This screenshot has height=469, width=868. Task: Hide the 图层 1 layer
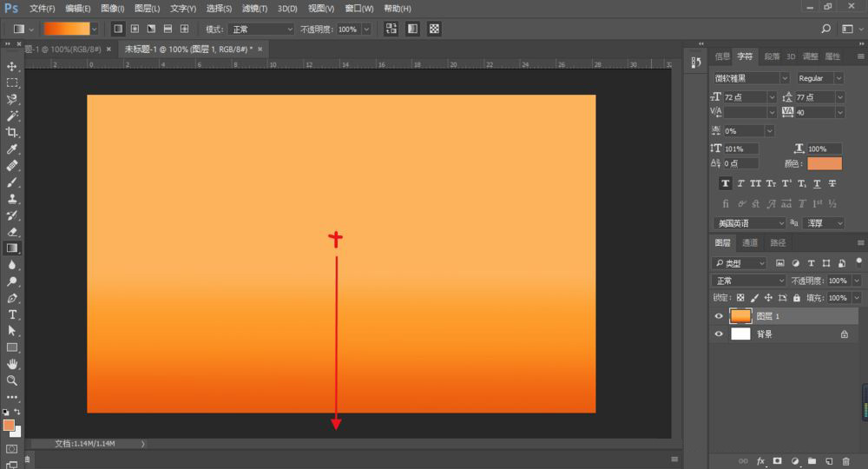(x=719, y=316)
